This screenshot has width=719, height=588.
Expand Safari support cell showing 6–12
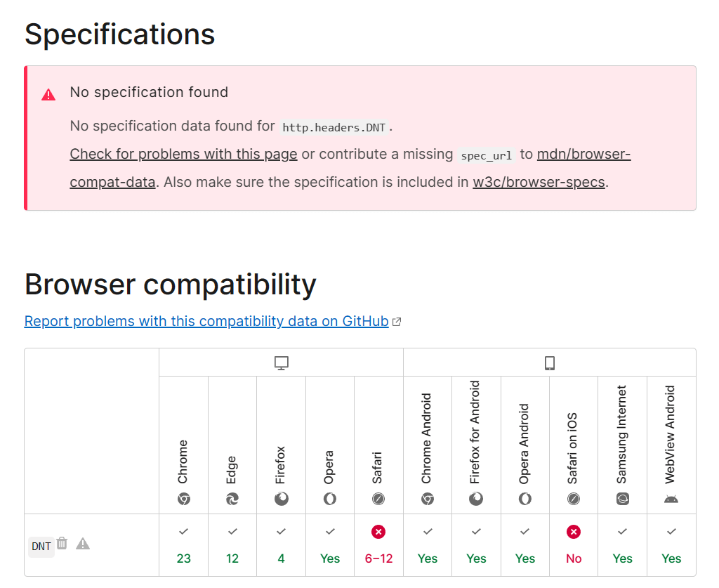tap(378, 545)
